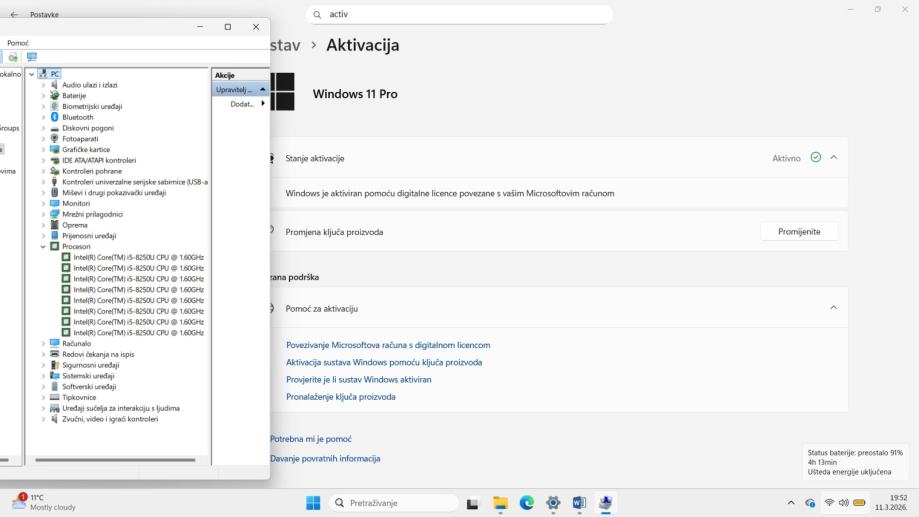
Task: Collapse the Stanje aktivacije section
Action: tap(833, 158)
